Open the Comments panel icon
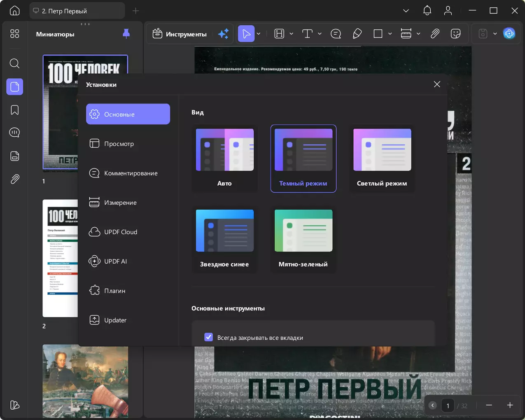This screenshot has height=420, width=525. [x=15, y=133]
